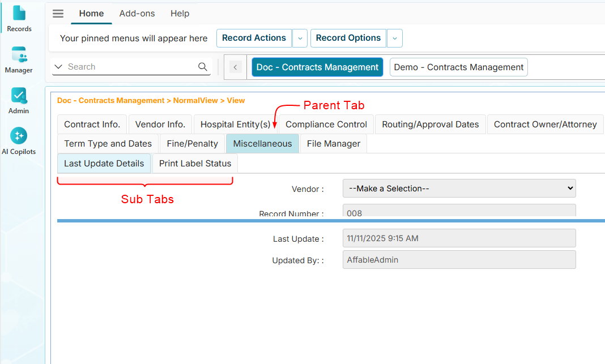Select the Compliance Control tab
This screenshot has width=605, height=364.
click(x=326, y=125)
